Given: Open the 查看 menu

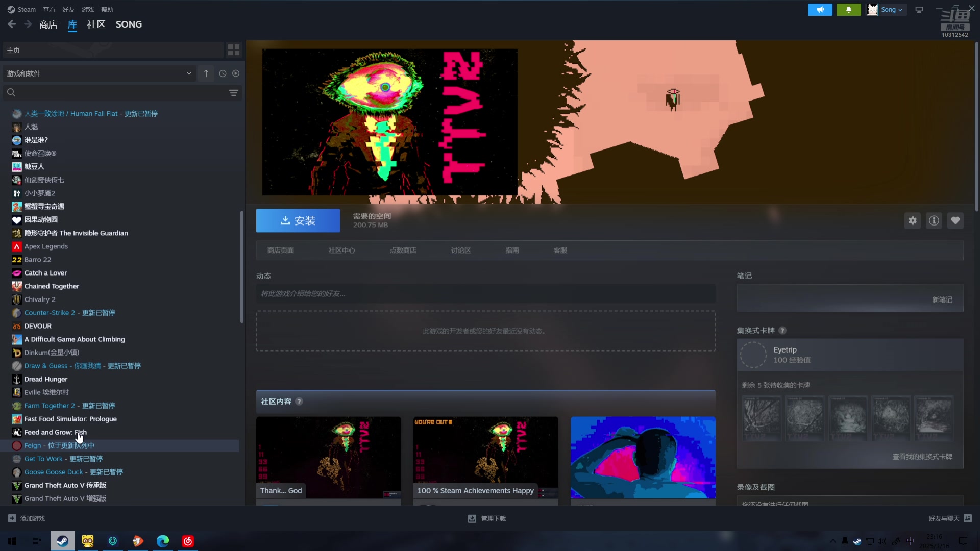Looking at the screenshot, I should coord(49,9).
